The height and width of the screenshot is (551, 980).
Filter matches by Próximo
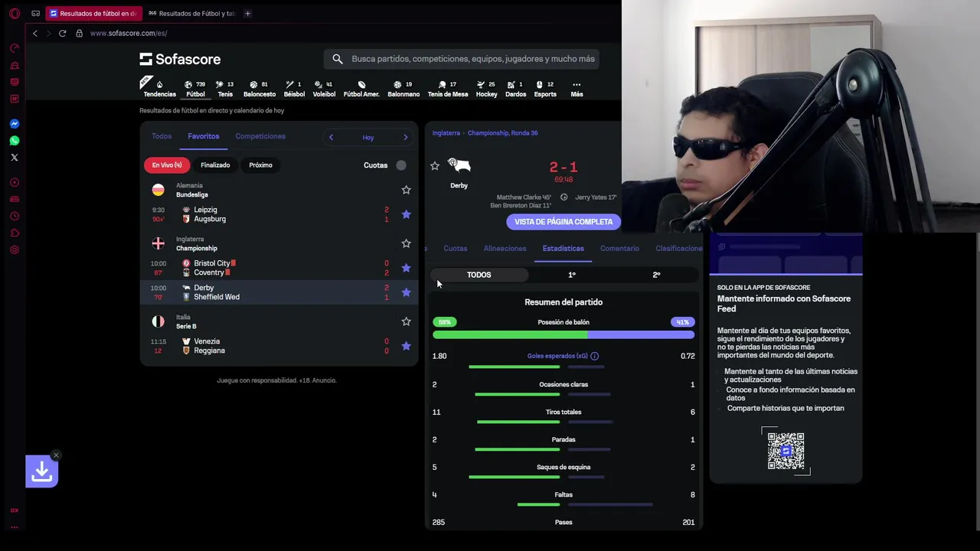pos(260,165)
